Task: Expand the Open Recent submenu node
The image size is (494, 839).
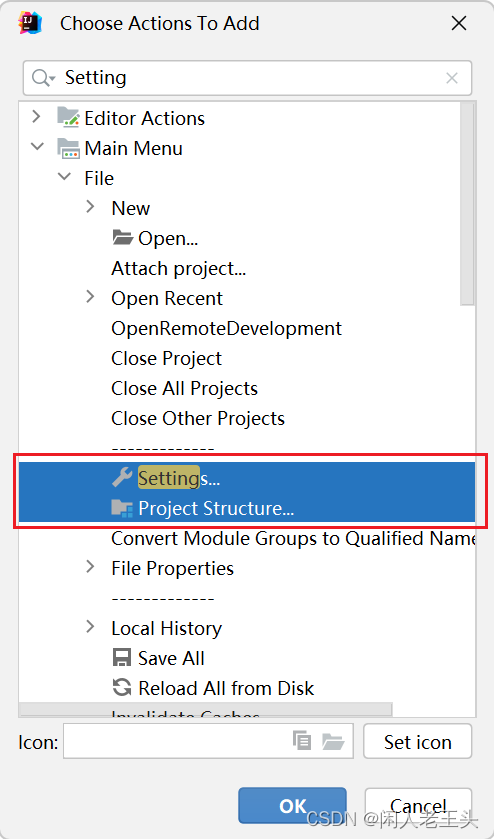Action: [90, 296]
